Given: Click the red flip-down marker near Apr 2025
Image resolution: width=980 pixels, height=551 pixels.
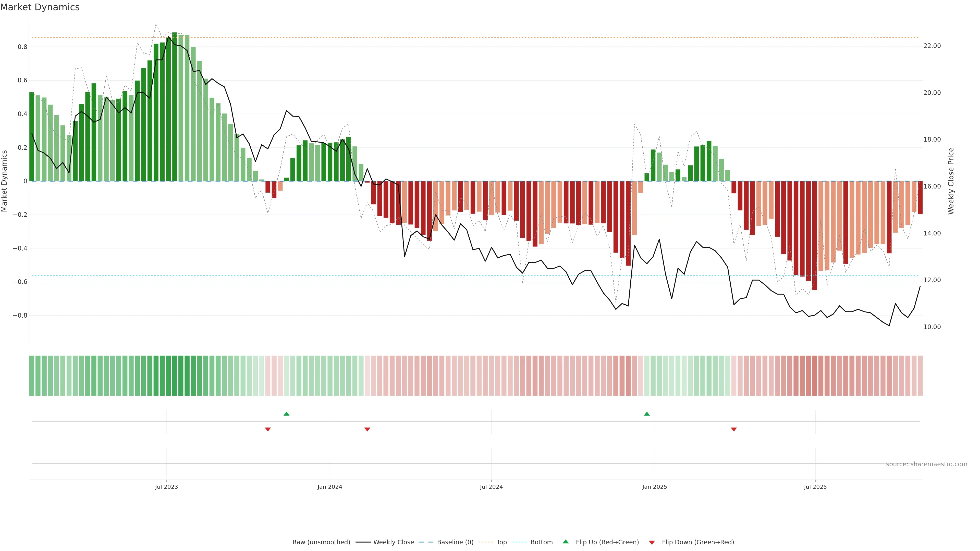Looking at the screenshot, I should (734, 429).
